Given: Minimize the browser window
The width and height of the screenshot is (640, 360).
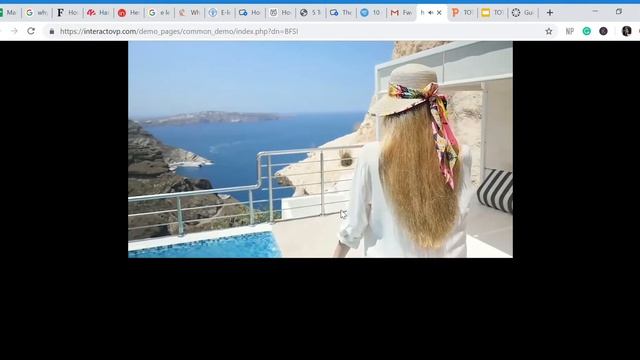Looking at the screenshot, I should pyautogui.click(x=595, y=12).
